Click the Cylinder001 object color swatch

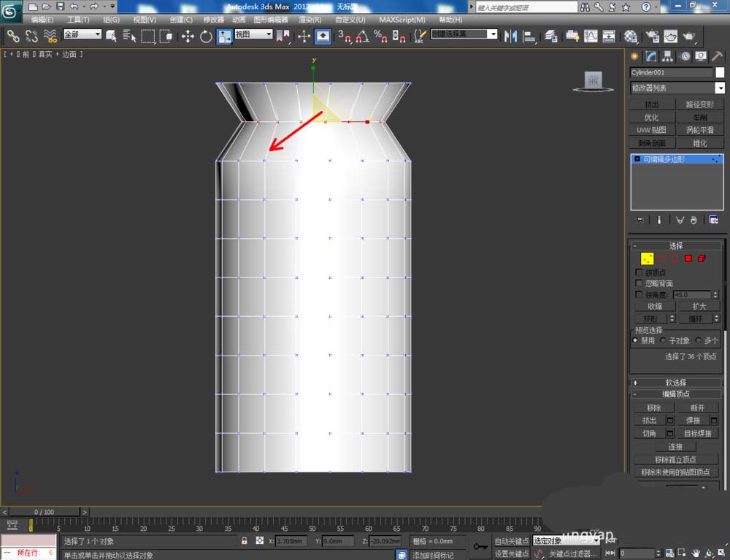(720, 72)
